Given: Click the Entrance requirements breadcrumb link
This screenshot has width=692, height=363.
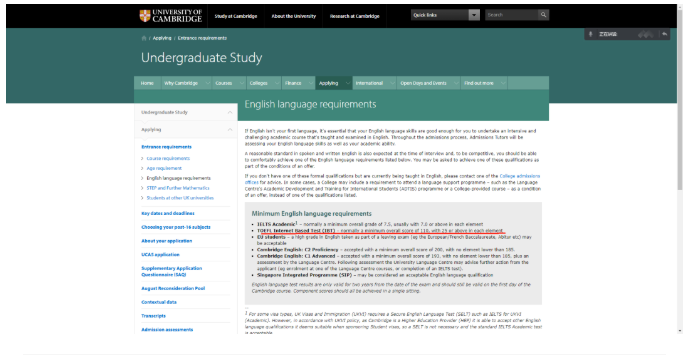Looking at the screenshot, I should [x=202, y=38].
